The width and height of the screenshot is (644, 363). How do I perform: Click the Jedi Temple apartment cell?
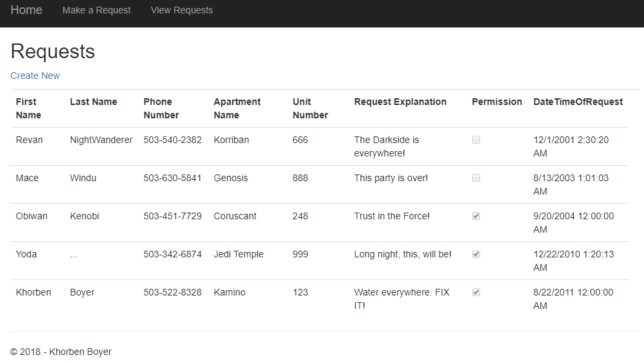click(x=238, y=254)
